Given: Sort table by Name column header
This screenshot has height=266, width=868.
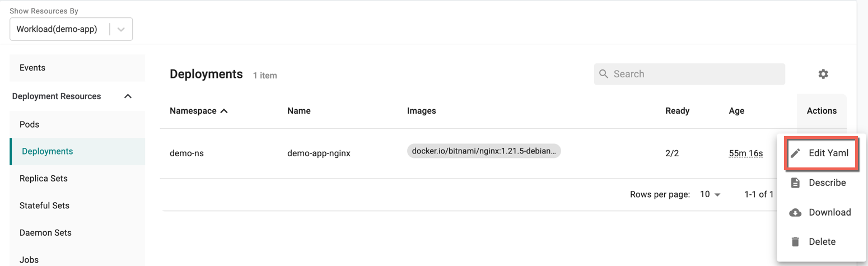Looking at the screenshot, I should pos(299,111).
